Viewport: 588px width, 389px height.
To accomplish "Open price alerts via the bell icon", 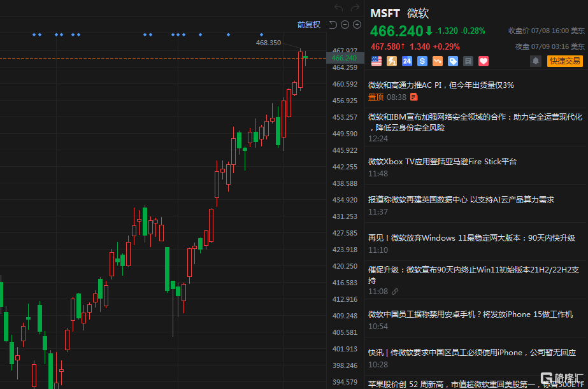I will point(536,60).
